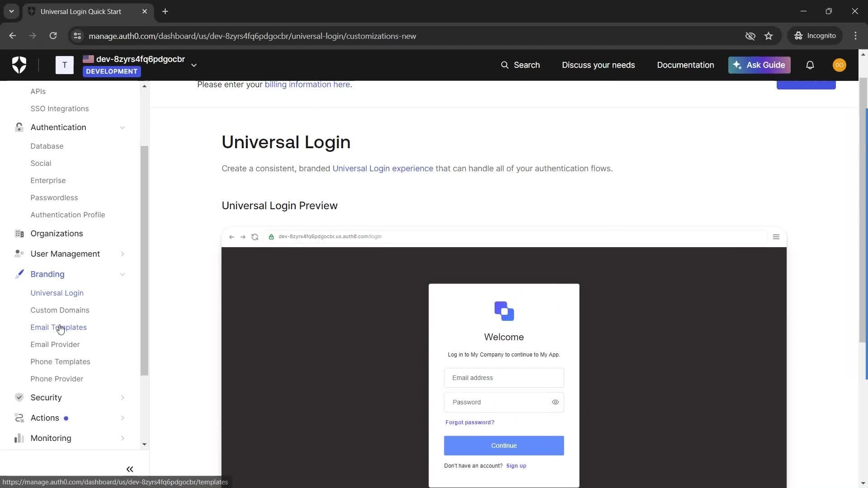Collapse sidebar with double-chevron icon
This screenshot has height=488, width=868.
130,469
